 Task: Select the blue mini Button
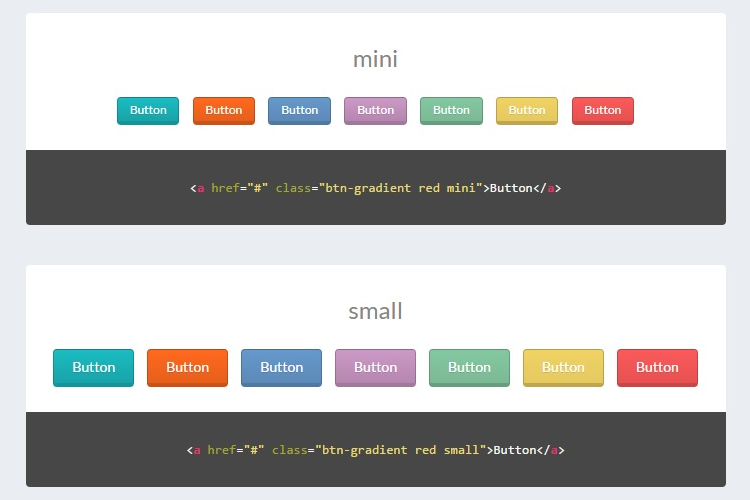tap(299, 110)
